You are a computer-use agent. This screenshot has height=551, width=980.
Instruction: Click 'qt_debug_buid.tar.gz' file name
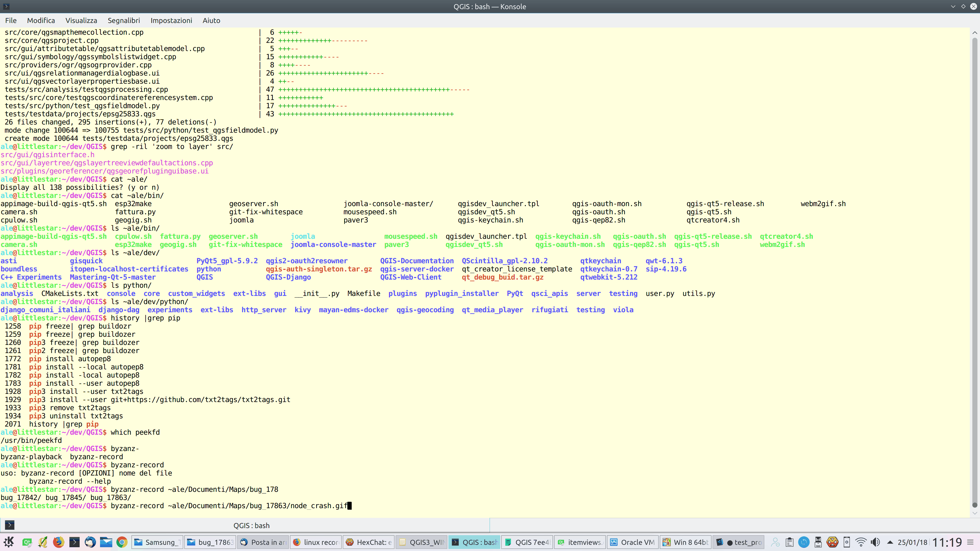coord(503,277)
